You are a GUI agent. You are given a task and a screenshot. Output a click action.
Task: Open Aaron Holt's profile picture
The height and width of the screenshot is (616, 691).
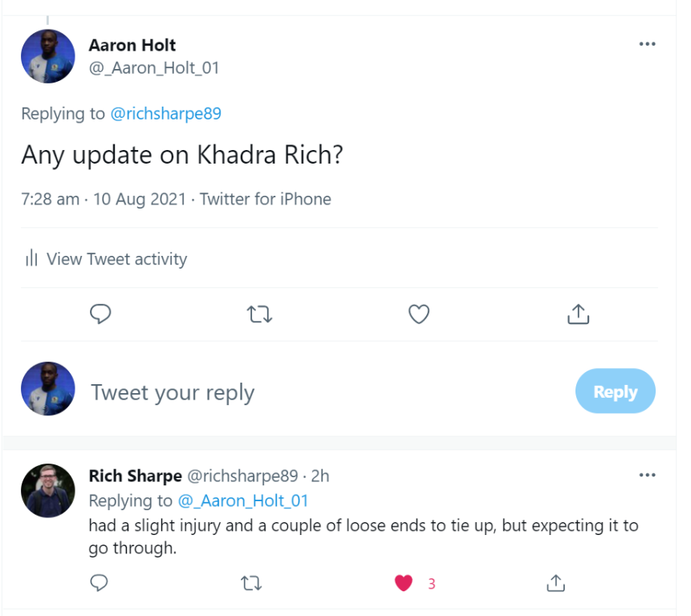click(48, 56)
